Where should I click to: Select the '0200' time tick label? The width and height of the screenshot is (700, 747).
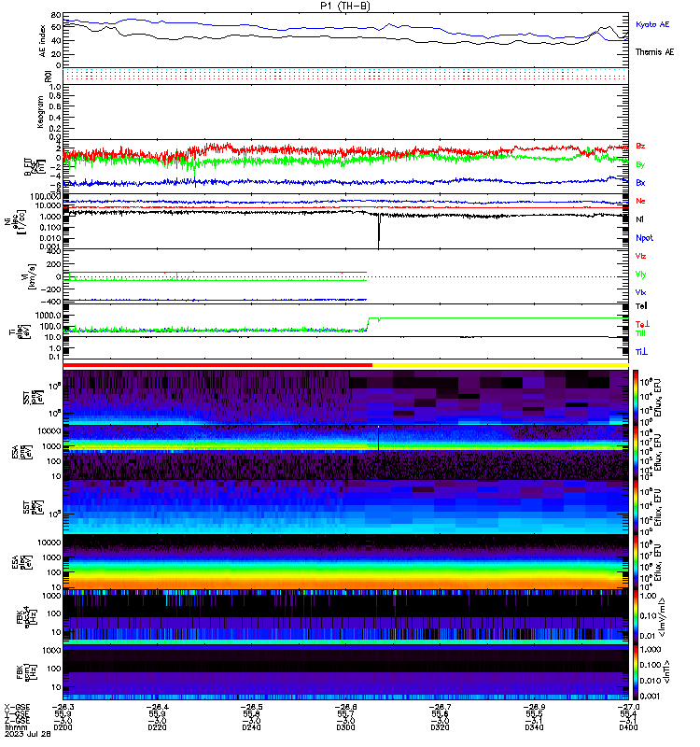63,727
